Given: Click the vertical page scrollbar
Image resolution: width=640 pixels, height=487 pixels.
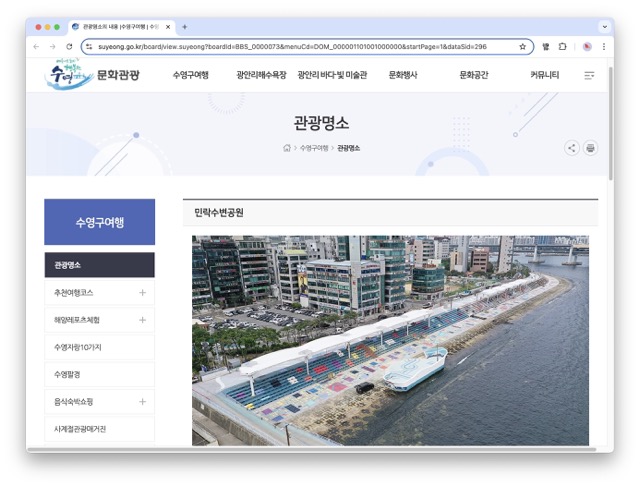Looking at the screenshot, I should [611, 123].
